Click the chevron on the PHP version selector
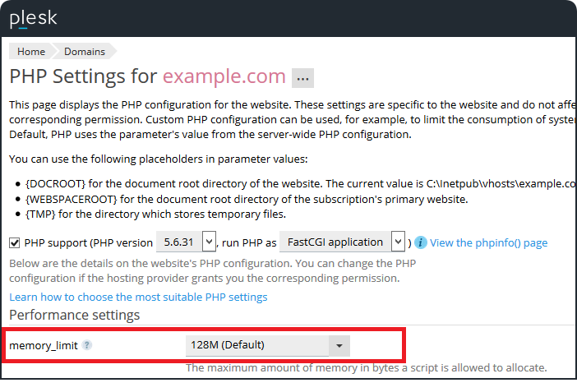 click(x=209, y=242)
